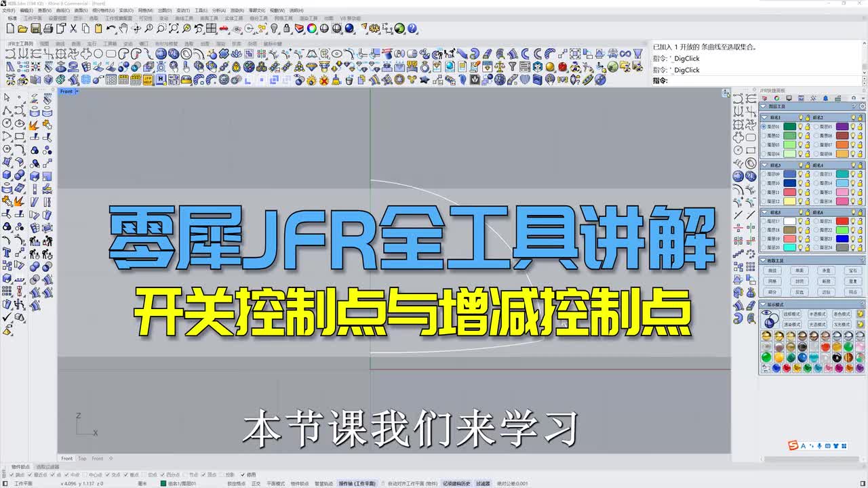Select the arrow pointer tool in left sidebar
Viewport: 868px width, 488px height.
7,98
